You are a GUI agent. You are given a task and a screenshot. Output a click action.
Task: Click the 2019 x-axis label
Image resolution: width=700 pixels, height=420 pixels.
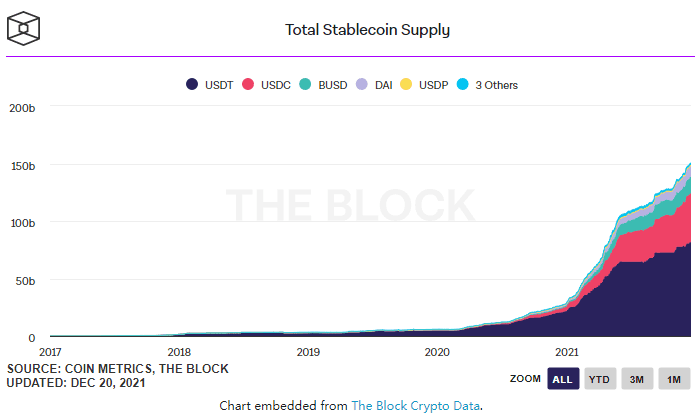[x=308, y=352]
